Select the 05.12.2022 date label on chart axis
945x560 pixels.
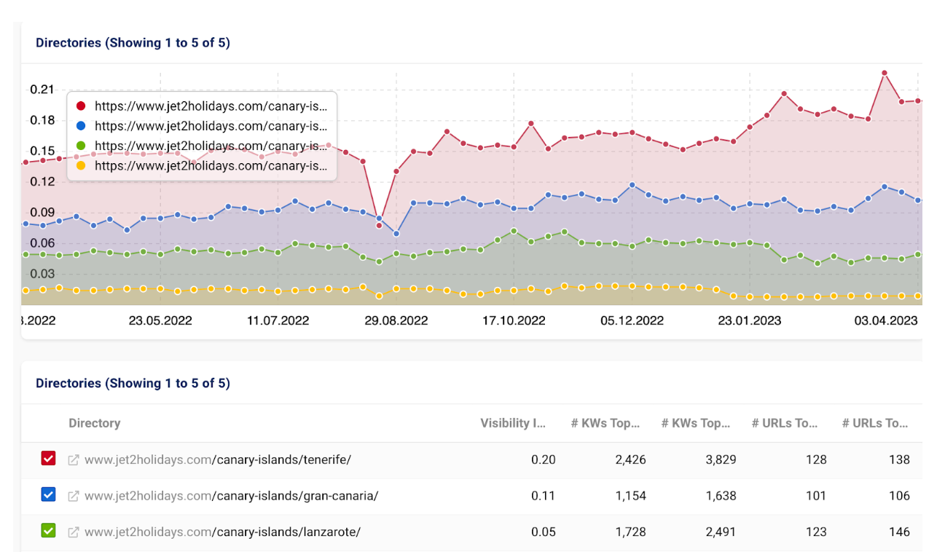tap(632, 320)
